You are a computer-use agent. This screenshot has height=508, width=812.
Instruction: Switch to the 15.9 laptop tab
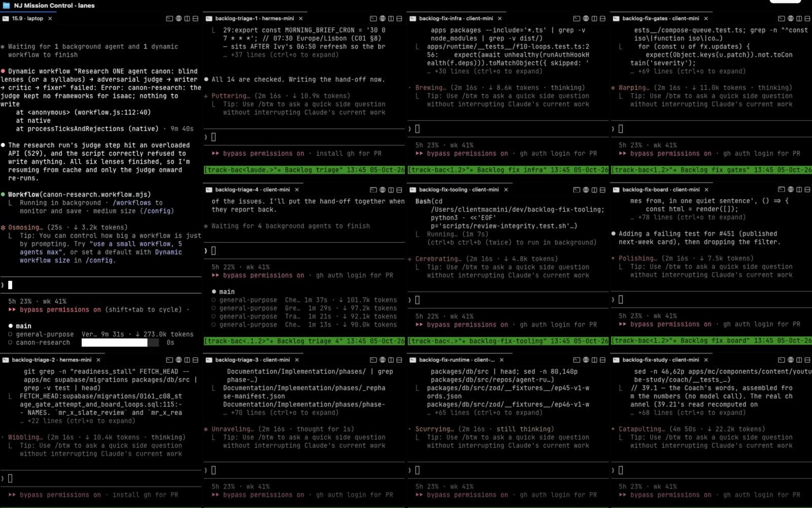(27, 18)
